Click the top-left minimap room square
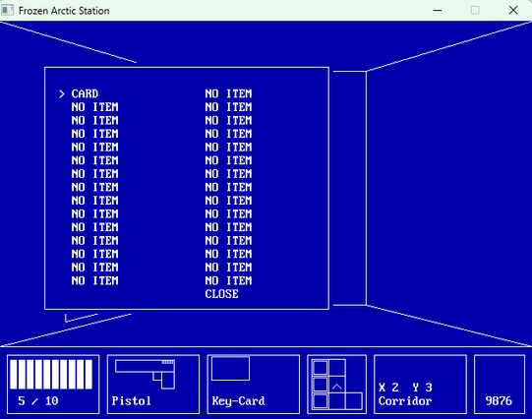This screenshot has width=532, height=419. [321, 368]
